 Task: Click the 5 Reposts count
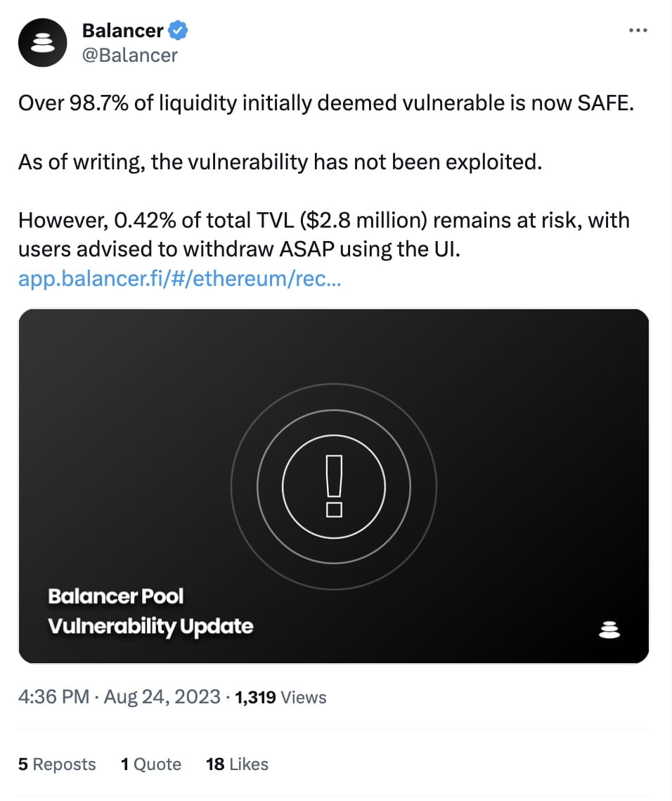(57, 764)
